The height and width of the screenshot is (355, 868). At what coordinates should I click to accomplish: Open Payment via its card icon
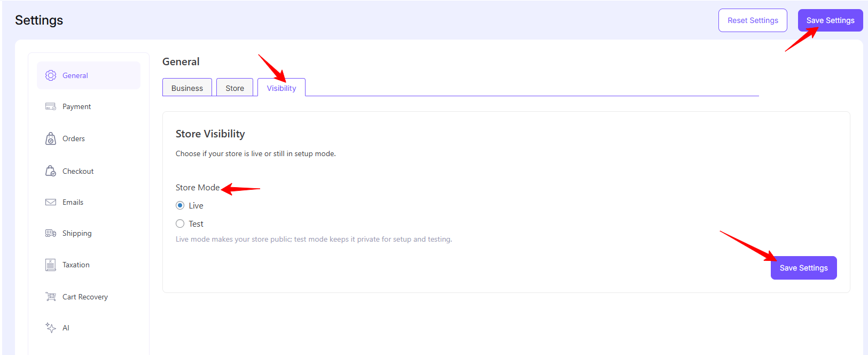coord(51,106)
